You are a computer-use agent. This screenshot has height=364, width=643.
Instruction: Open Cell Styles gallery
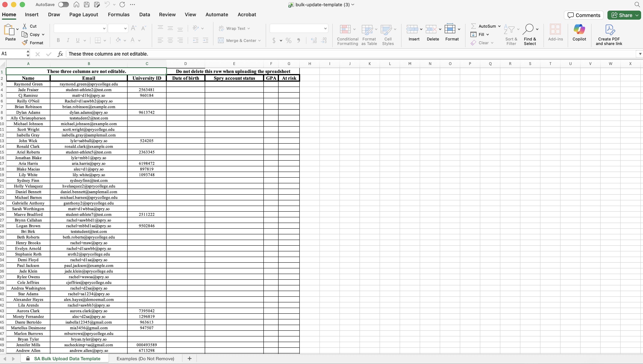[388, 35]
